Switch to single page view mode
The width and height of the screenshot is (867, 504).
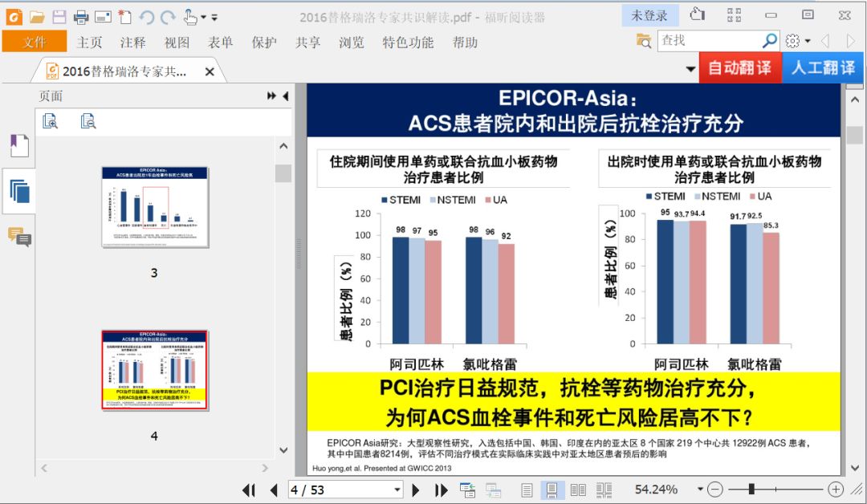pos(527,490)
